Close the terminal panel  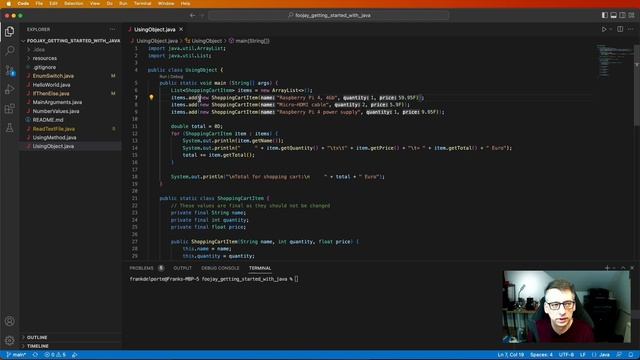(x=632, y=268)
